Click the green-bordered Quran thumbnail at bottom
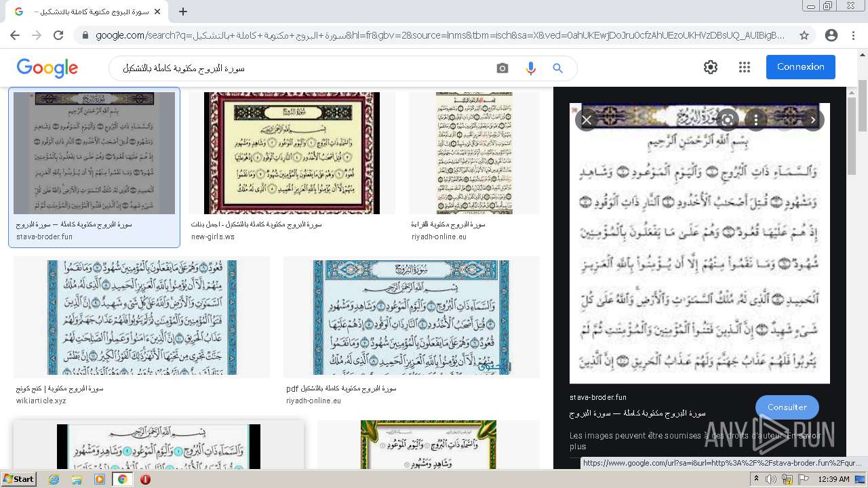 click(x=429, y=445)
